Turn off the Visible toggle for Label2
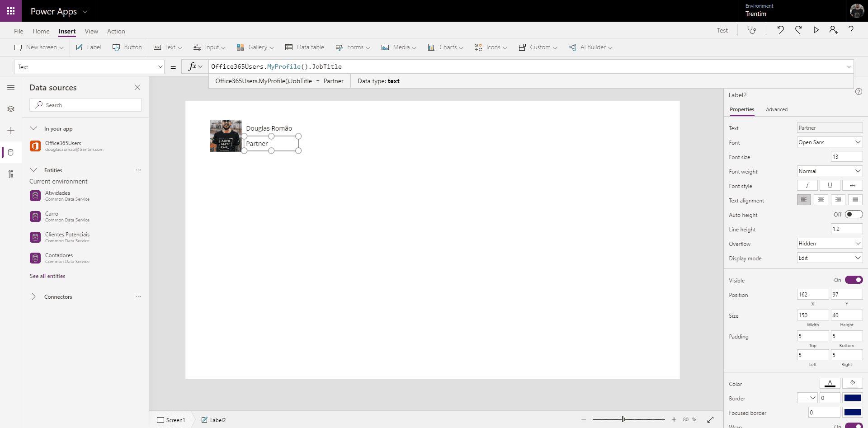Screen dimensions: 868x428 [x=854, y=280]
